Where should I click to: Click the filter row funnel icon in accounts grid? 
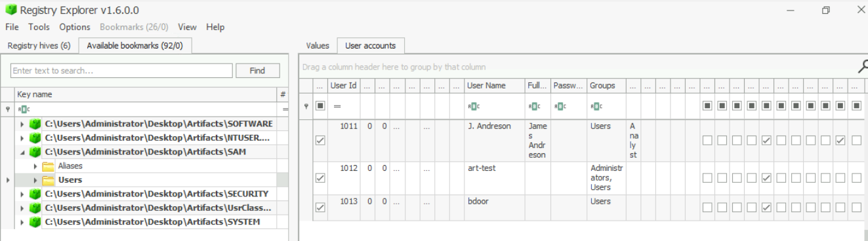(x=306, y=105)
